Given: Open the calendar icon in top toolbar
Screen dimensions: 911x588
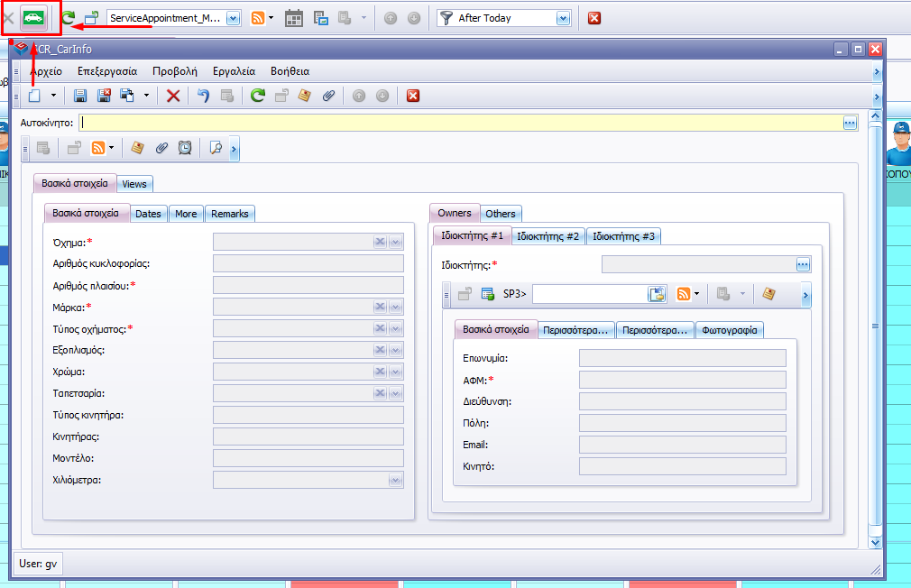Looking at the screenshot, I should click(x=294, y=18).
